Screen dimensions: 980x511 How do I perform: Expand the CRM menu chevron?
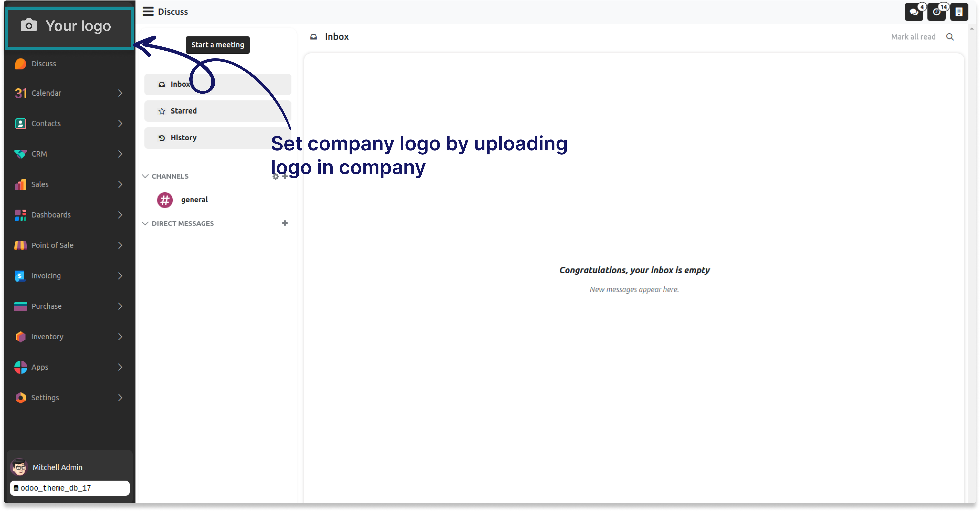tap(120, 154)
